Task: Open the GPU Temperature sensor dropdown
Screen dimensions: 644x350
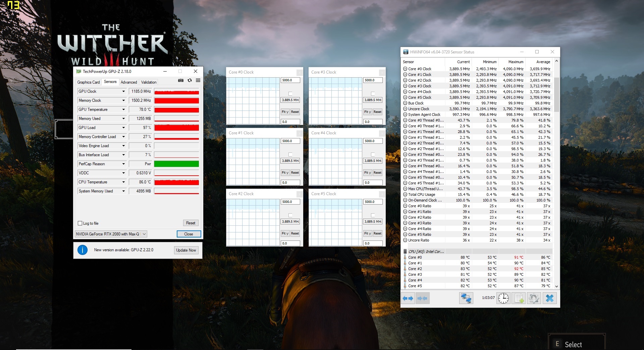Action: click(x=123, y=110)
